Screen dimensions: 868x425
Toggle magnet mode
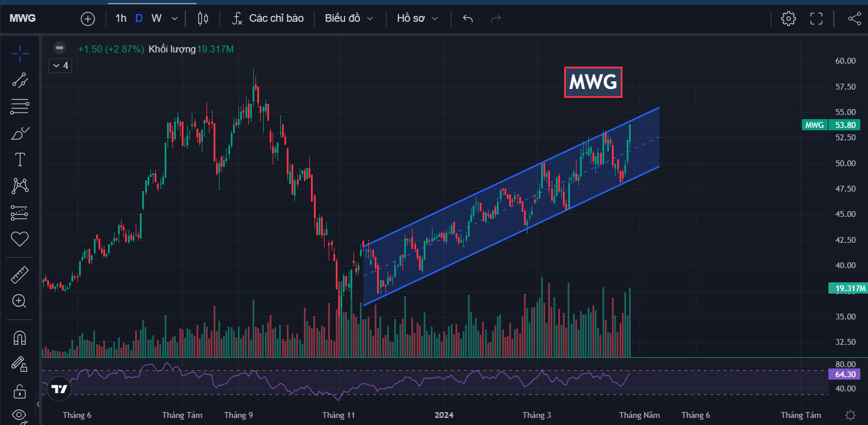pos(20,338)
